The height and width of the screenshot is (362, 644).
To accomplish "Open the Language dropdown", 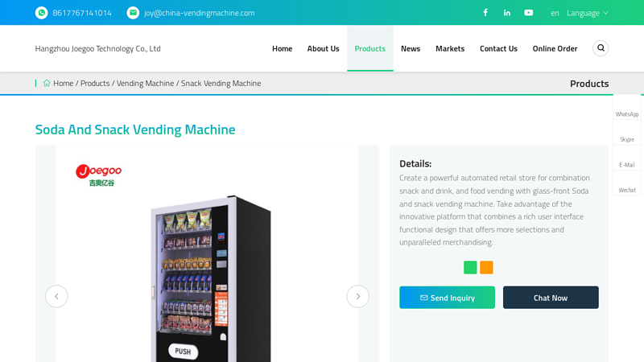I will [x=588, y=13].
